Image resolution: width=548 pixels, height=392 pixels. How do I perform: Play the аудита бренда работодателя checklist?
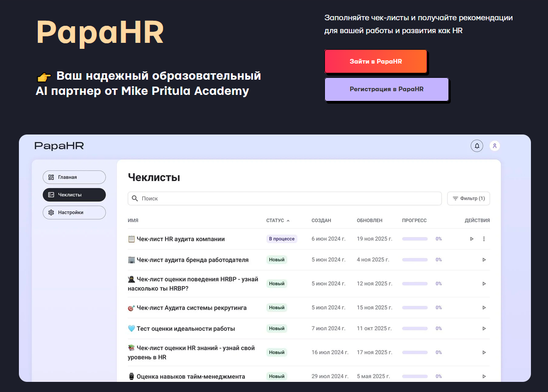click(484, 260)
